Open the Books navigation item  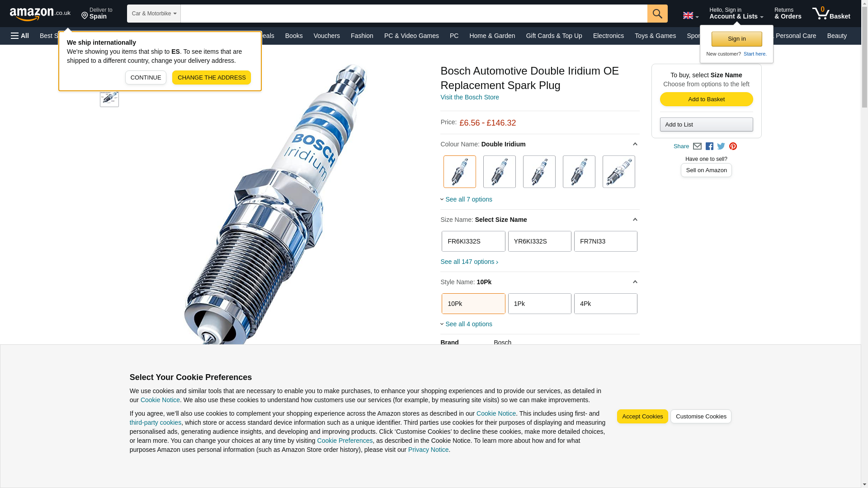tap(294, 36)
